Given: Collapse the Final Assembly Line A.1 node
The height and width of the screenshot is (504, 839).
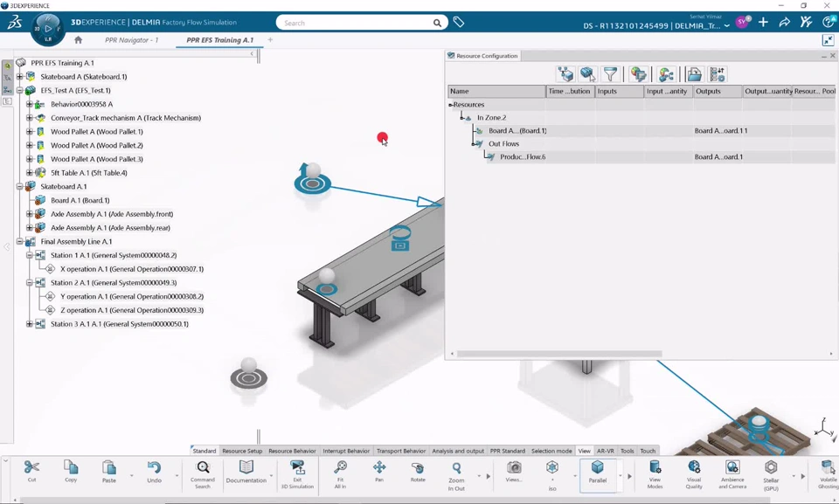Looking at the screenshot, I should pyautogui.click(x=20, y=241).
